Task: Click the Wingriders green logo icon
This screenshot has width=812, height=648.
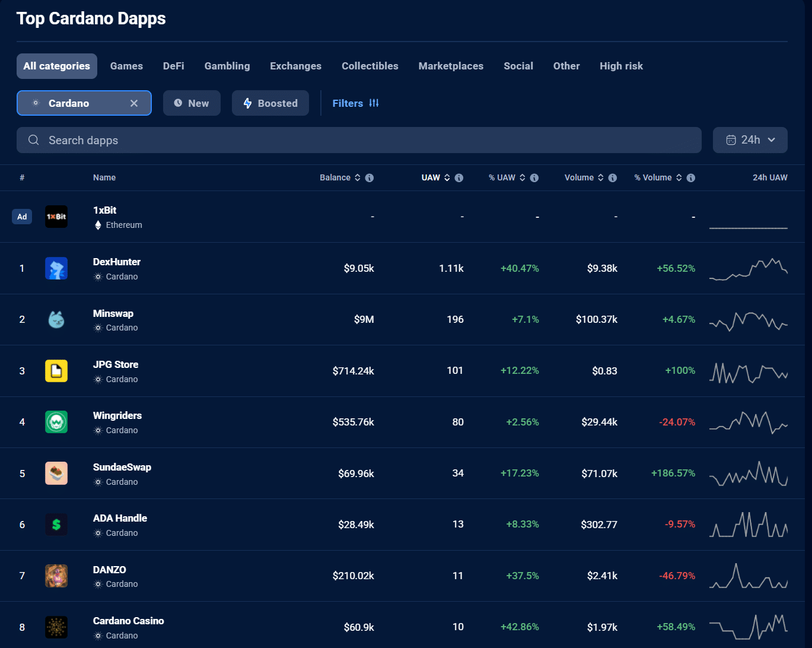Action: [56, 422]
